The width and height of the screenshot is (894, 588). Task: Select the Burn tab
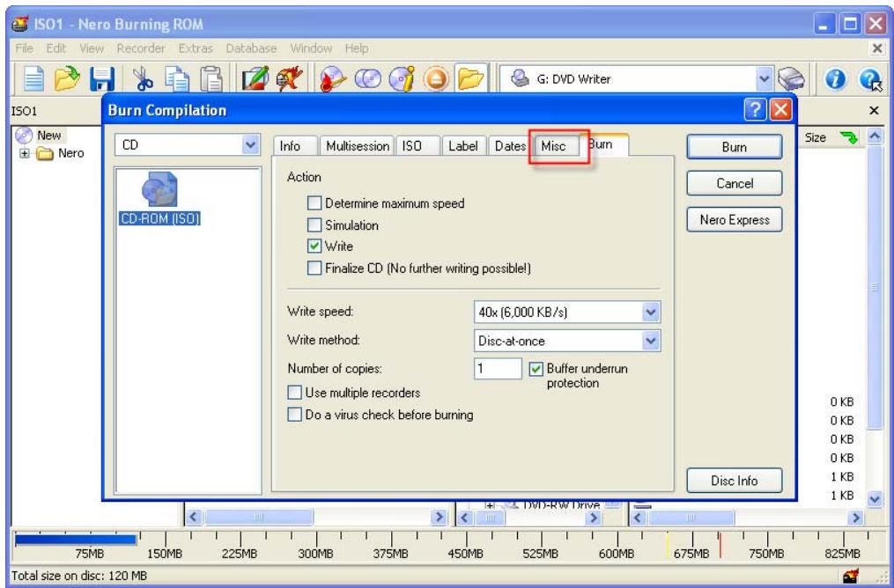(x=602, y=144)
